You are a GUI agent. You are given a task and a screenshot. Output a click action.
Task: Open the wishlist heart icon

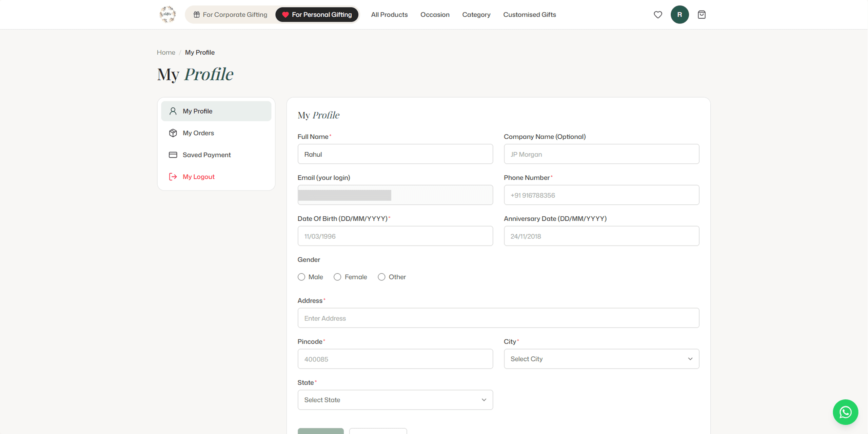pos(658,15)
